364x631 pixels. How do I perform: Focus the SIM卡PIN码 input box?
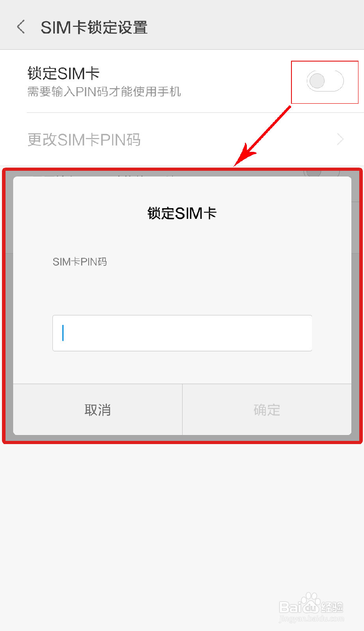coord(182,333)
